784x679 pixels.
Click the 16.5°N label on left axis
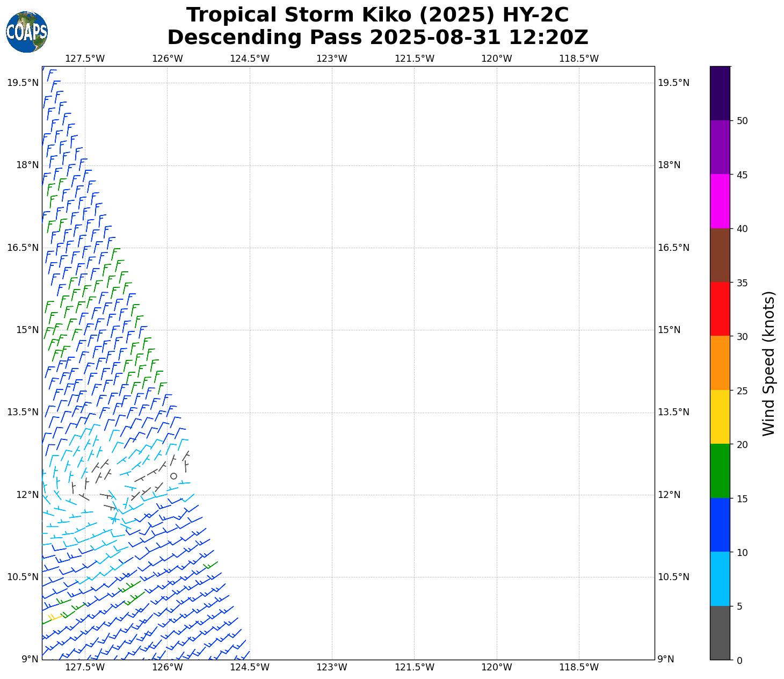(x=23, y=248)
